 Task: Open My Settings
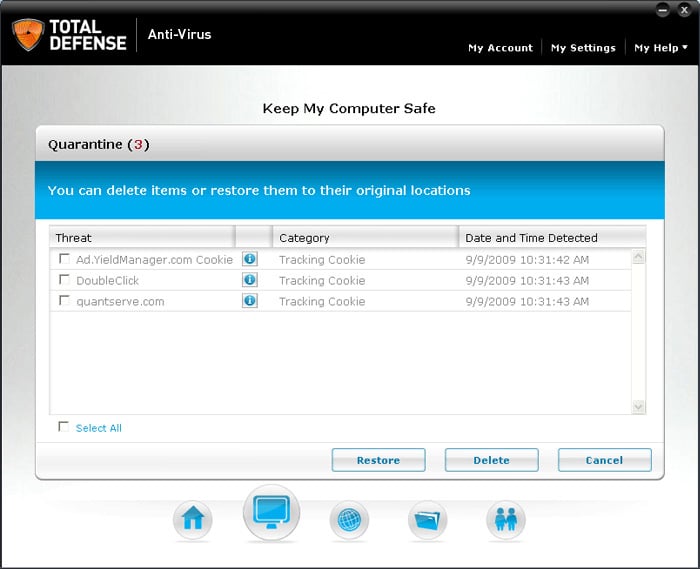coord(583,48)
